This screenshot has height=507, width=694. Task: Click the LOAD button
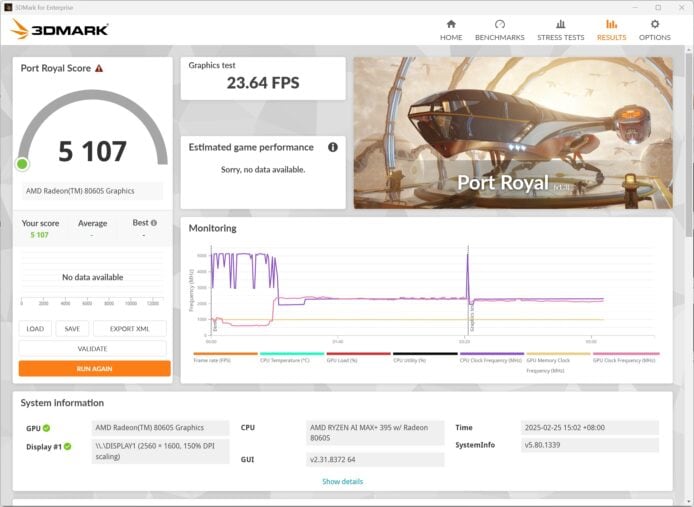35,329
